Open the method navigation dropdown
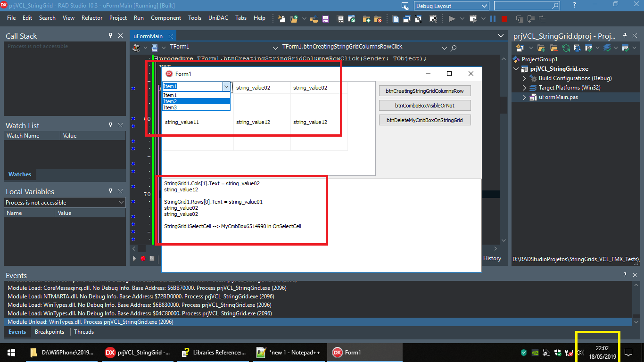The image size is (644, 362). (x=444, y=48)
